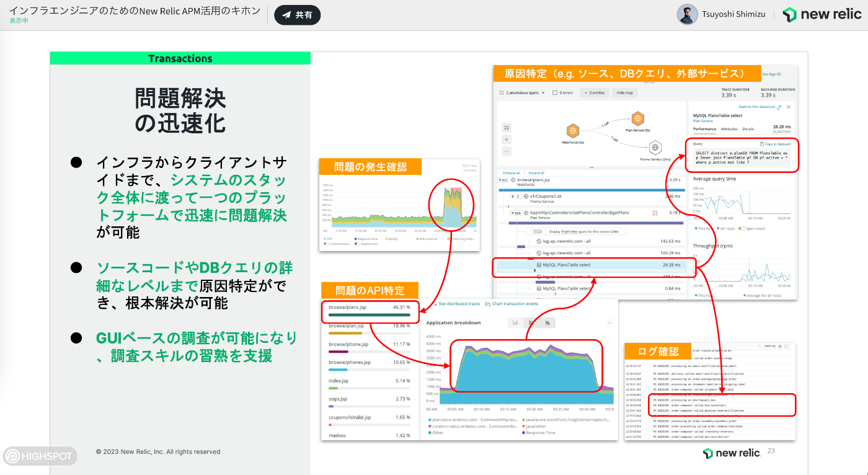Viewport: 868px width, 475px height.
Task: Open Application breakdown more options menu
Action: point(609,322)
